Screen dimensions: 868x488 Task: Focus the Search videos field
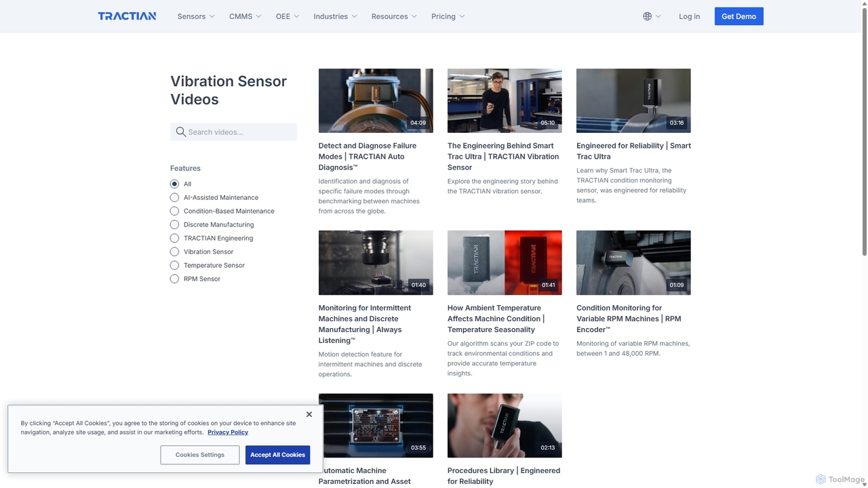233,132
